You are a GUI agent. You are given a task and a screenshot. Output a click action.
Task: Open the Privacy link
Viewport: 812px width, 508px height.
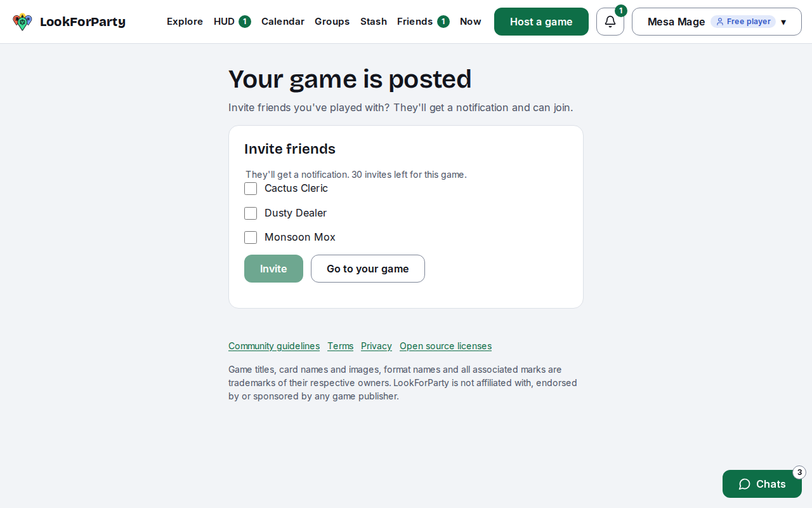376,346
